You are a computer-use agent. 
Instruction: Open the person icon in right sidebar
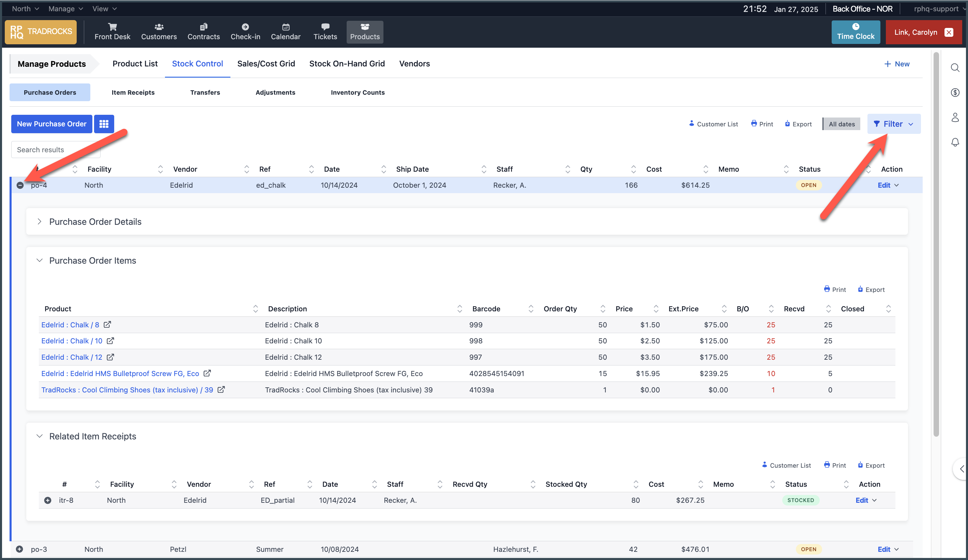pyautogui.click(x=955, y=118)
